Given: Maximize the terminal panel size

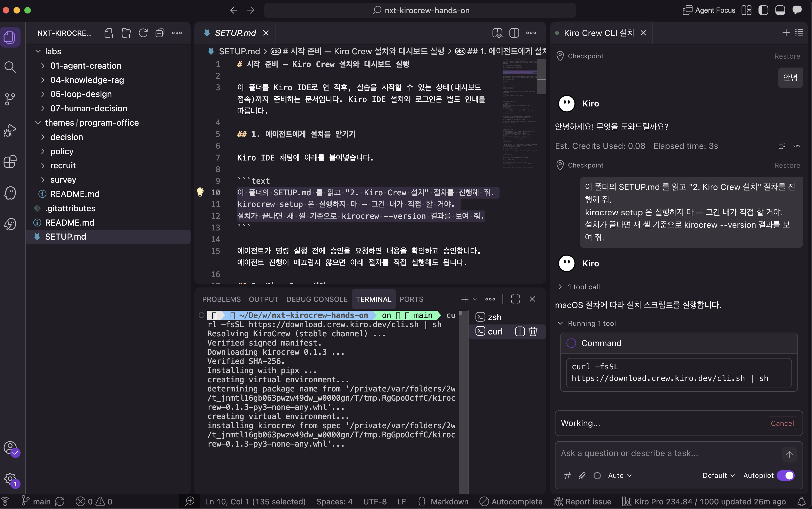Looking at the screenshot, I should 515,299.
